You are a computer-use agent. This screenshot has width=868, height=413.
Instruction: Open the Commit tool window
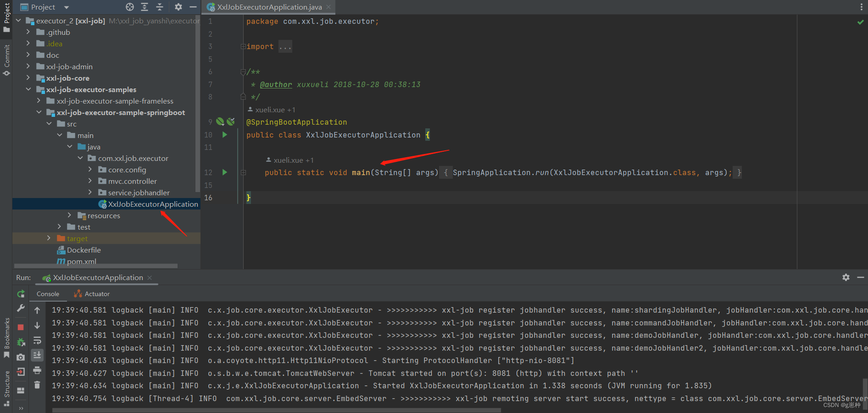click(6, 60)
